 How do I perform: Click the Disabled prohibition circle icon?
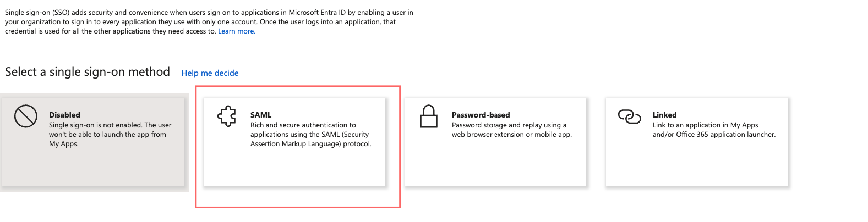pos(25,116)
